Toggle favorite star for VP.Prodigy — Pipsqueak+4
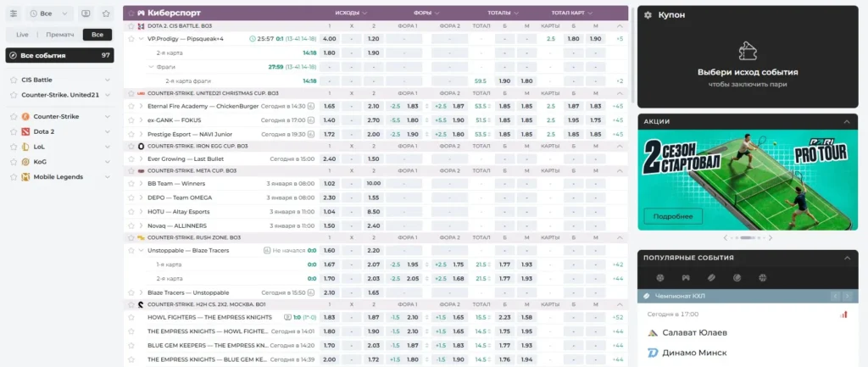The image size is (868, 367). (x=131, y=39)
